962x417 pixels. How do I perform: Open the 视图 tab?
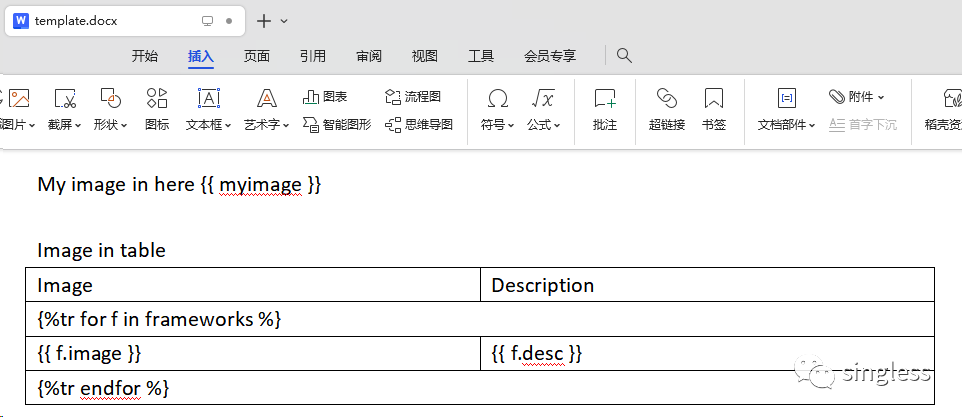[x=425, y=56]
